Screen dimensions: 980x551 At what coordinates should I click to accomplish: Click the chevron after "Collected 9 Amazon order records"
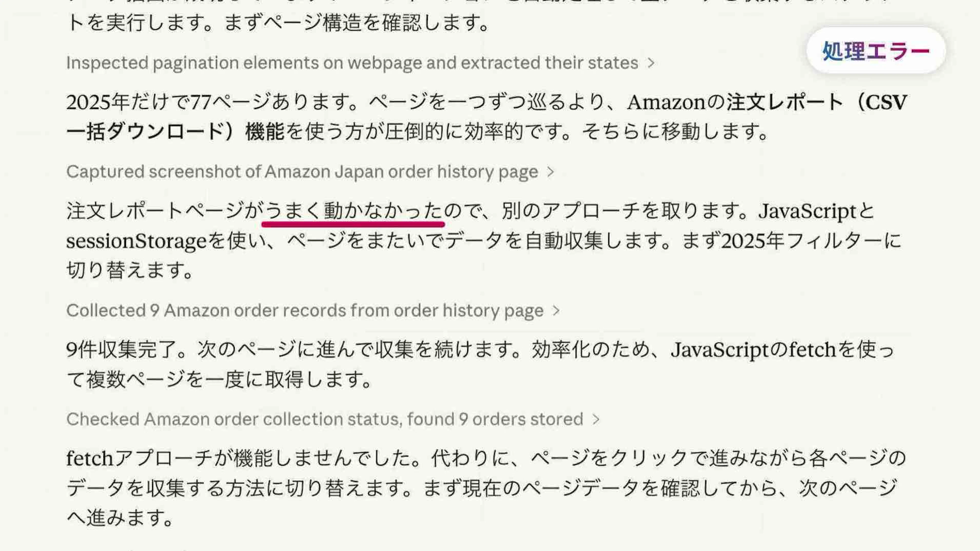pos(556,311)
